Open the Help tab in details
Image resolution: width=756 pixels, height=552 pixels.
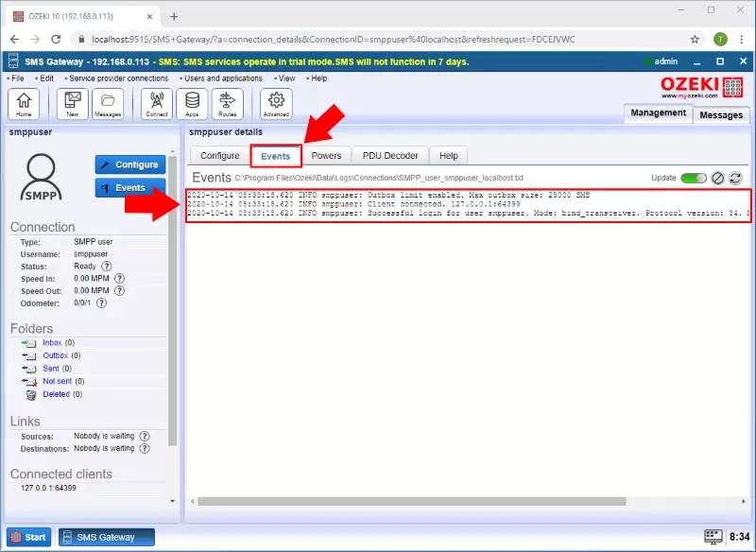tap(448, 156)
